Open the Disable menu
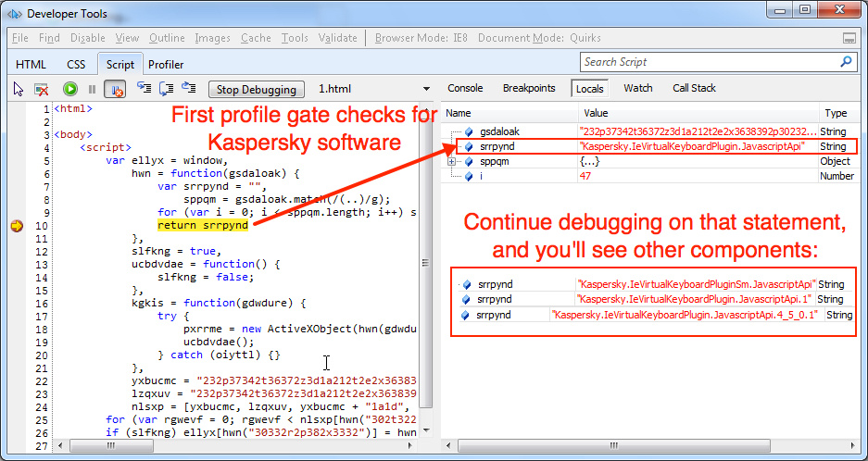This screenshot has width=868, height=461. [x=87, y=38]
